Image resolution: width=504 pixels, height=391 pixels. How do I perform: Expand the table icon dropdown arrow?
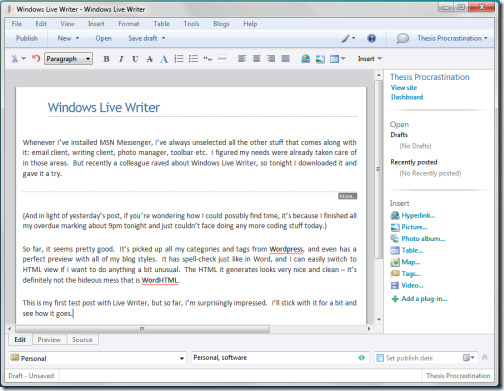coord(343,59)
